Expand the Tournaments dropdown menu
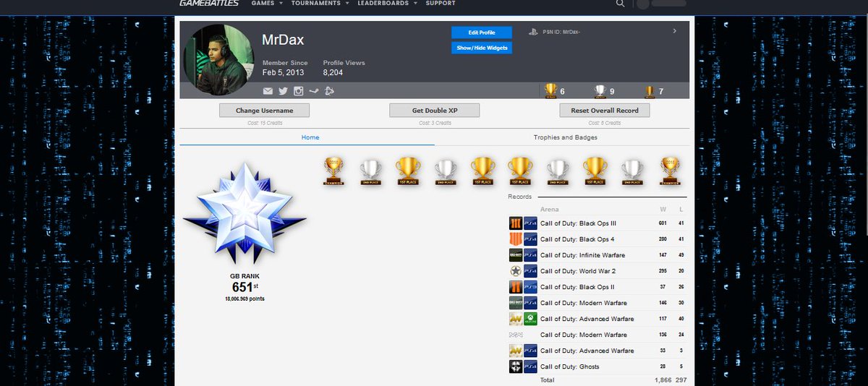868x386 pixels. [320, 4]
